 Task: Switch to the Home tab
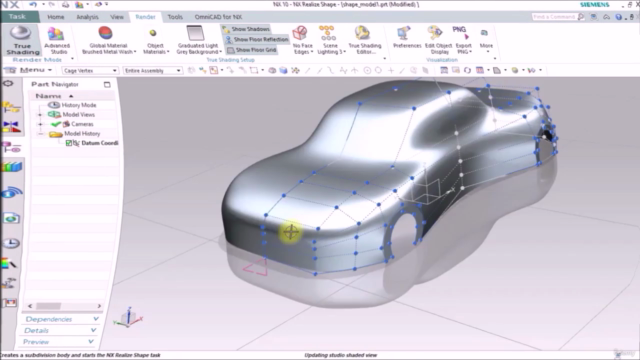click(56, 17)
